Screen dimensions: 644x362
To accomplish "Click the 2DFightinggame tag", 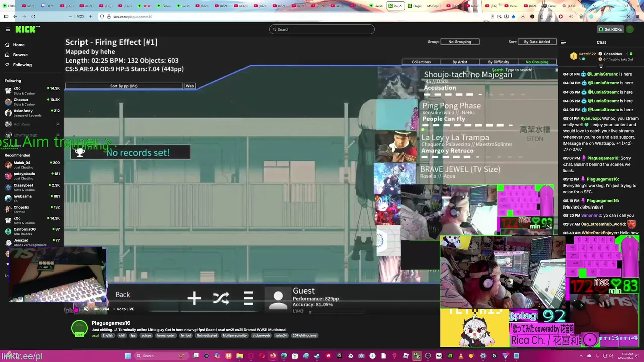I will [x=305, y=336].
